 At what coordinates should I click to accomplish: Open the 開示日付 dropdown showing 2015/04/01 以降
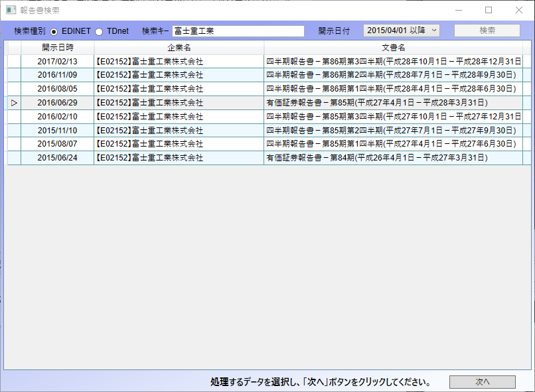pyautogui.click(x=401, y=31)
